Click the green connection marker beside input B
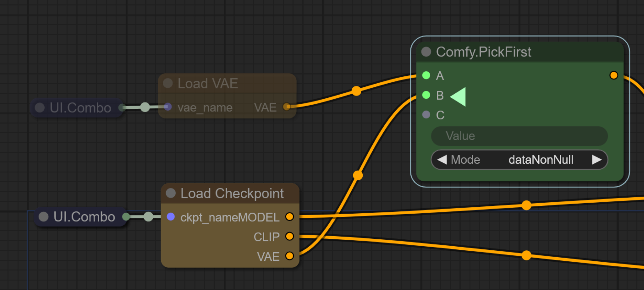 (457, 96)
